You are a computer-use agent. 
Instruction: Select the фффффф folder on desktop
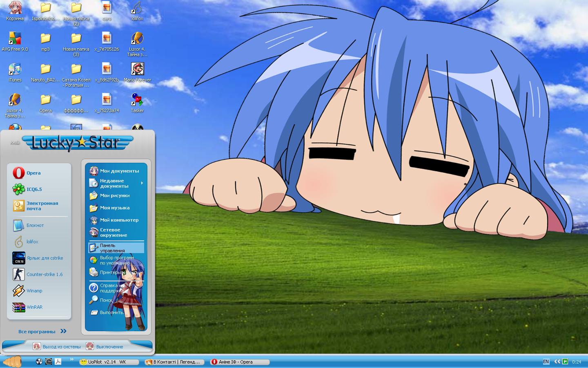[x=76, y=103]
